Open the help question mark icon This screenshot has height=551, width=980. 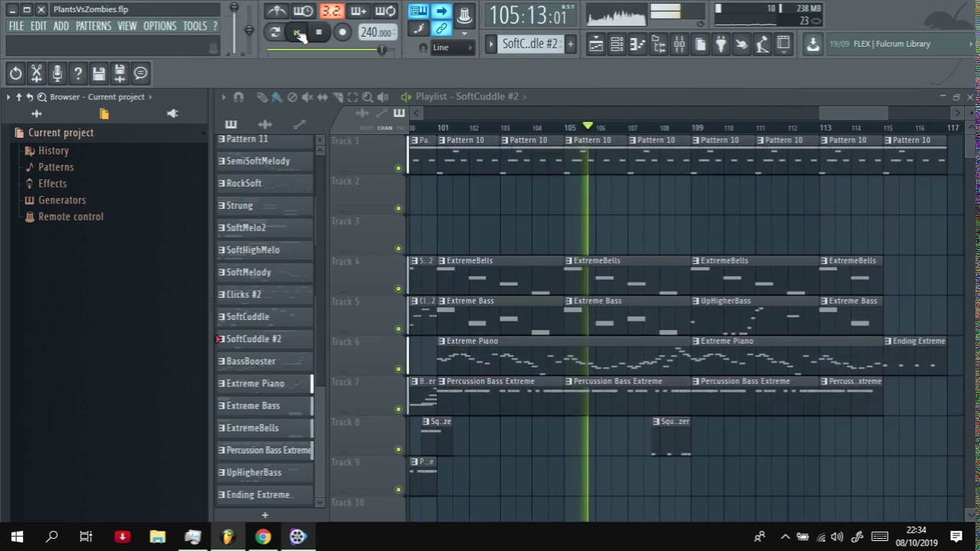coord(77,73)
